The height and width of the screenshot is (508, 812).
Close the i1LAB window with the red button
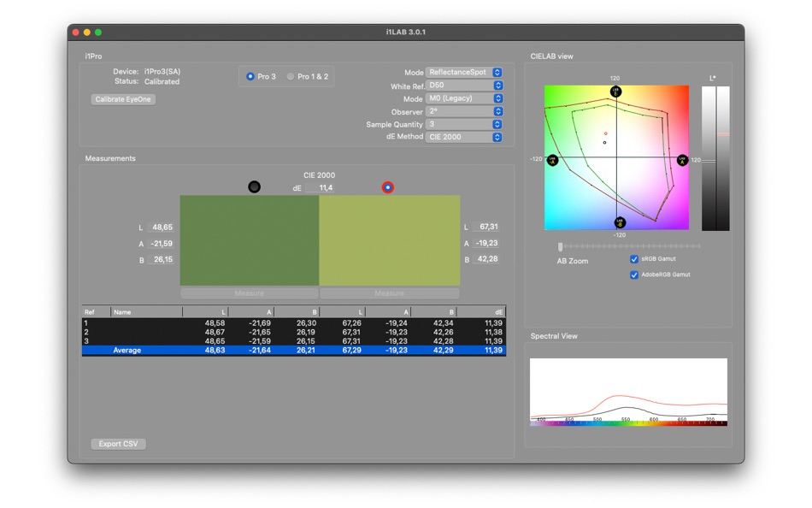75,32
